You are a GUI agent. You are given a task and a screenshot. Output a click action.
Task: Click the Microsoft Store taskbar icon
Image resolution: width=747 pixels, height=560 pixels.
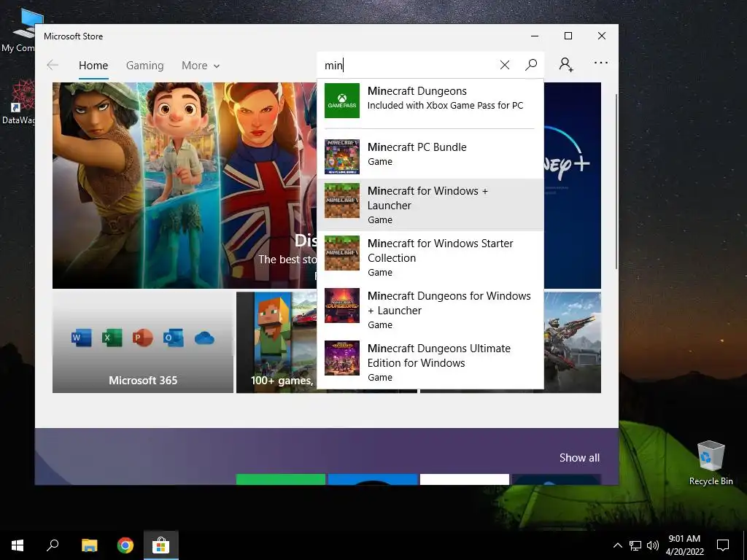click(x=161, y=545)
